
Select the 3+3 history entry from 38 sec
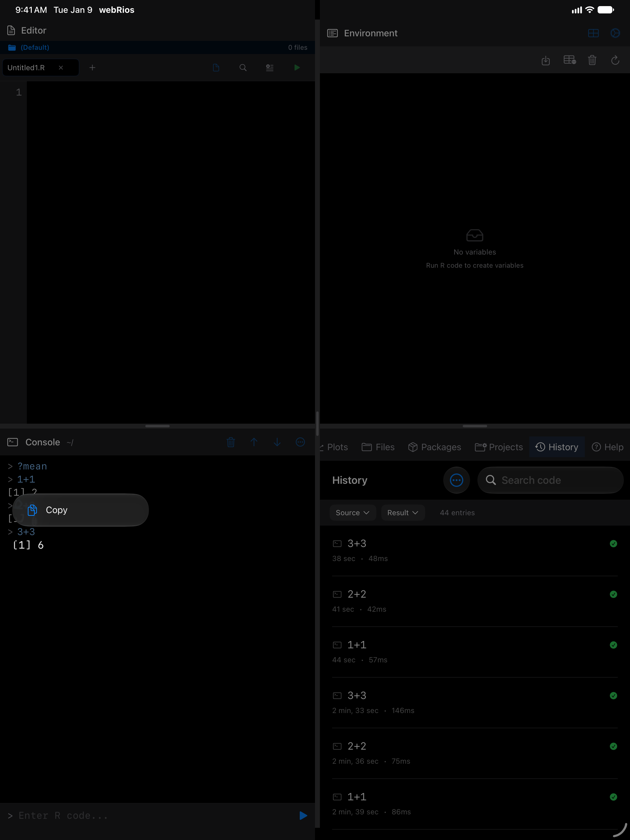(475, 551)
